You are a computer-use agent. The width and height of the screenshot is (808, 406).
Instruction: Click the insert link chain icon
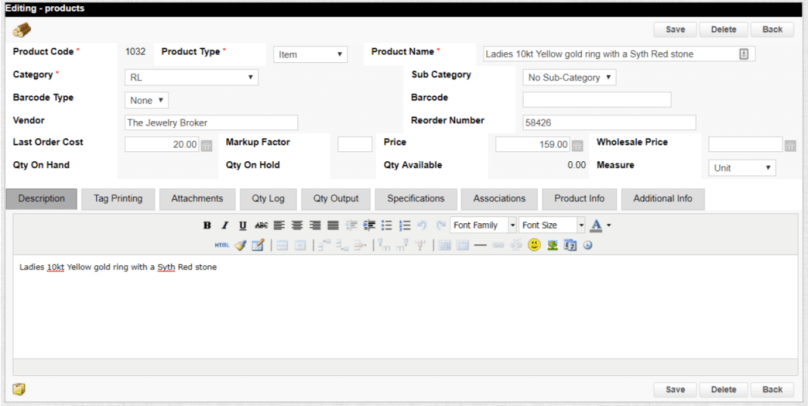tap(498, 245)
